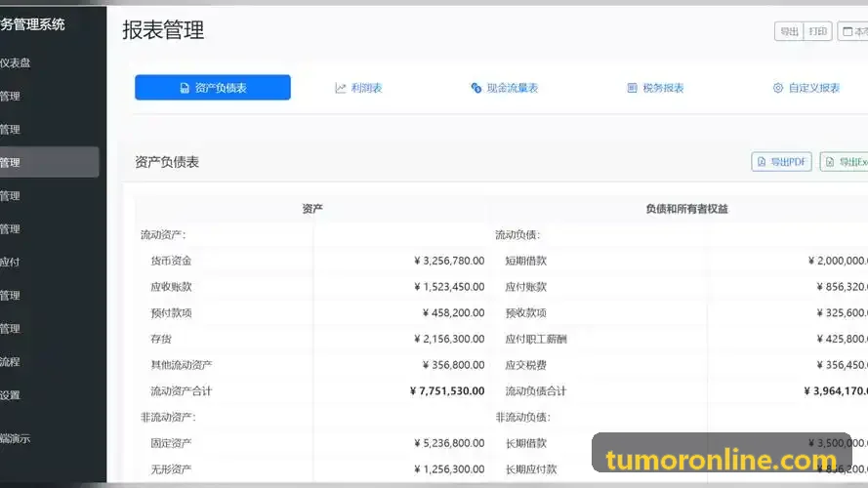Viewport: 868px width, 488px height.
Task: Select the highlighted 管理 sidebar item
Action: [49, 162]
